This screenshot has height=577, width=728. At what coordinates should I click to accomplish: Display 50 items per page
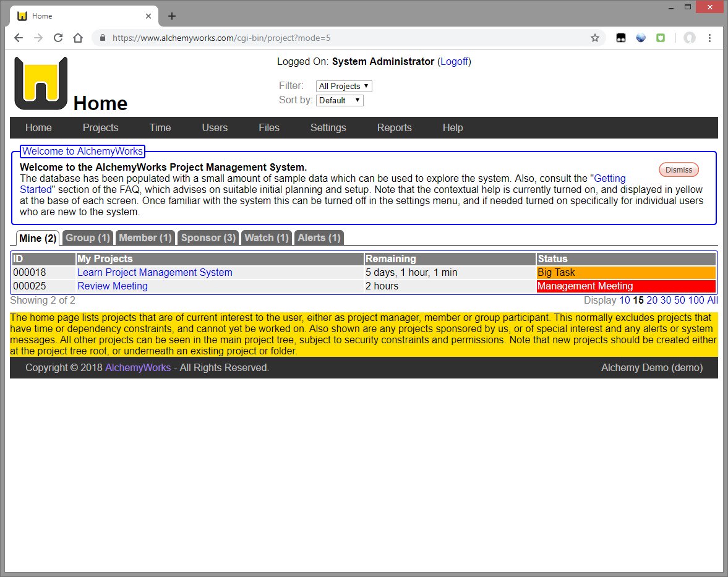point(680,301)
